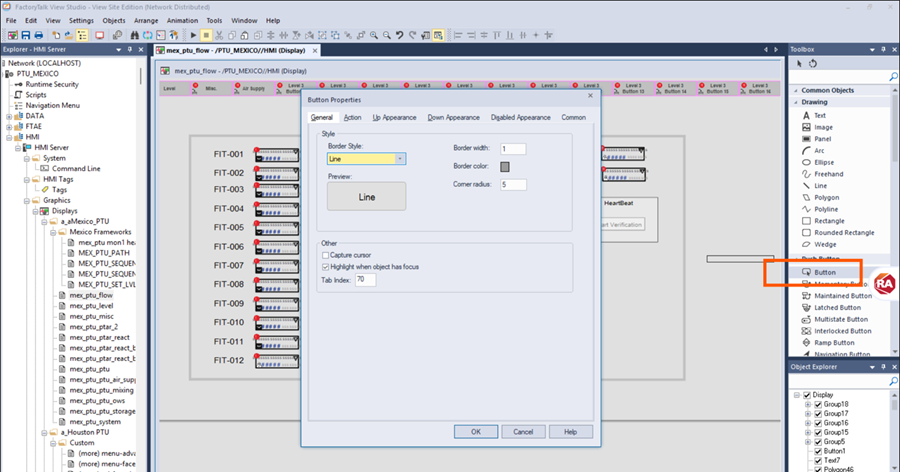The image size is (900, 472).
Task: Click the Corner radius input field
Action: click(x=513, y=185)
